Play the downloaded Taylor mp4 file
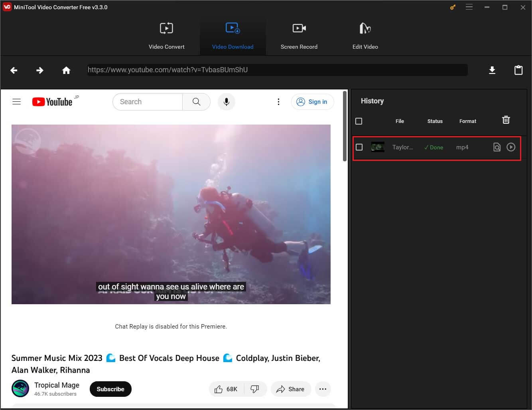The width and height of the screenshot is (532, 410). (x=511, y=147)
